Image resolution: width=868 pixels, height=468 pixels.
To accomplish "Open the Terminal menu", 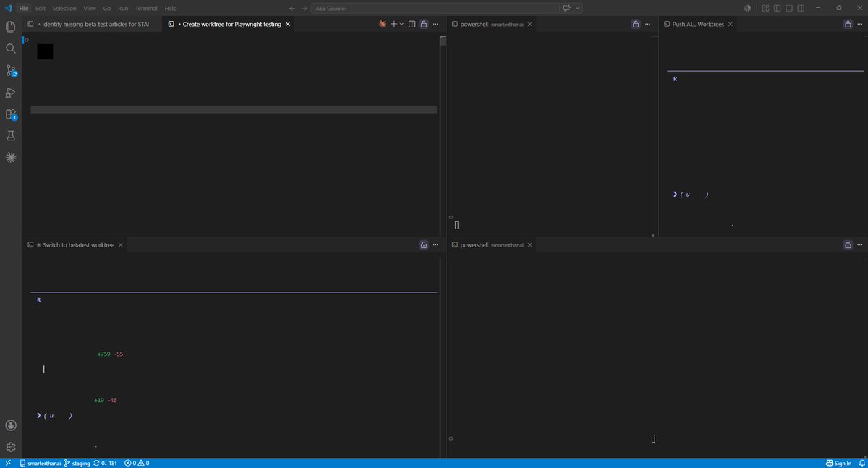I will tap(146, 8).
